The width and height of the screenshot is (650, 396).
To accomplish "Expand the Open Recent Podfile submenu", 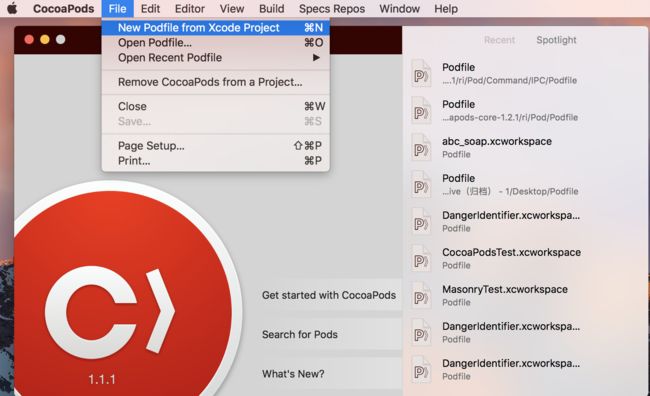I will (216, 58).
